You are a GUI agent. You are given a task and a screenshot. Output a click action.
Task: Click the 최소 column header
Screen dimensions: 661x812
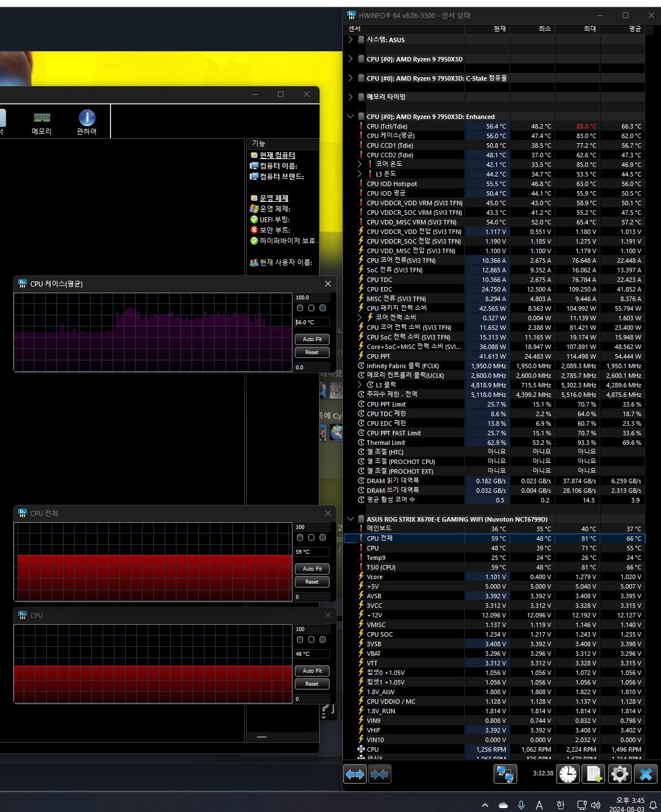tap(533, 29)
